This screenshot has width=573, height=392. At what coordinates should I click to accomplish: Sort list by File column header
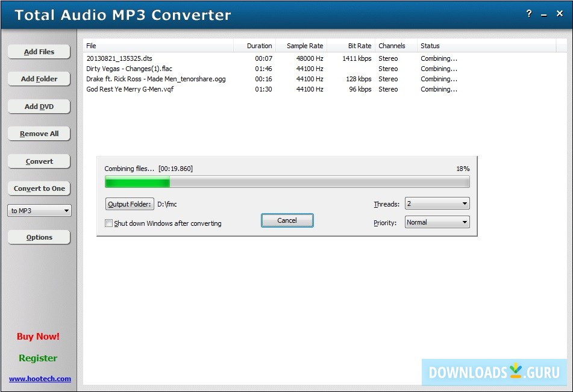pos(158,46)
